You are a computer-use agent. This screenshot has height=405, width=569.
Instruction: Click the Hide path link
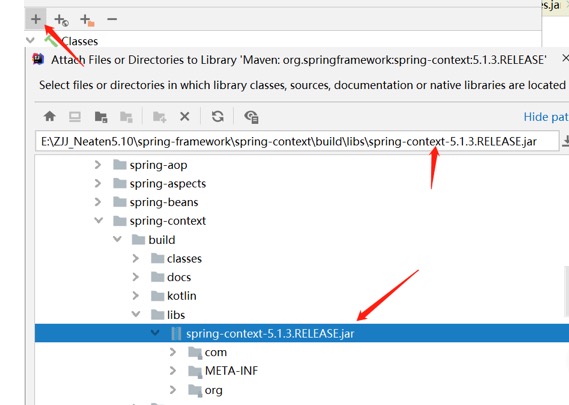coord(546,117)
